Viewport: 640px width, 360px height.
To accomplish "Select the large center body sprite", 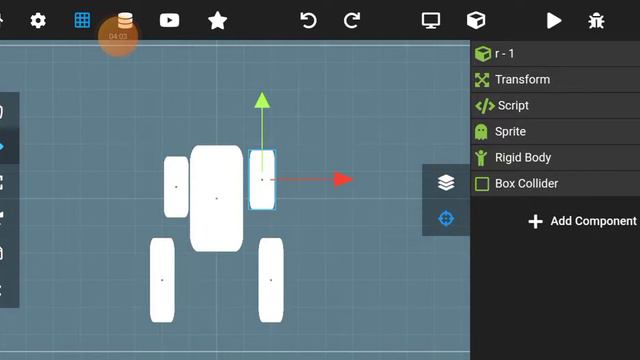I will click(x=216, y=198).
